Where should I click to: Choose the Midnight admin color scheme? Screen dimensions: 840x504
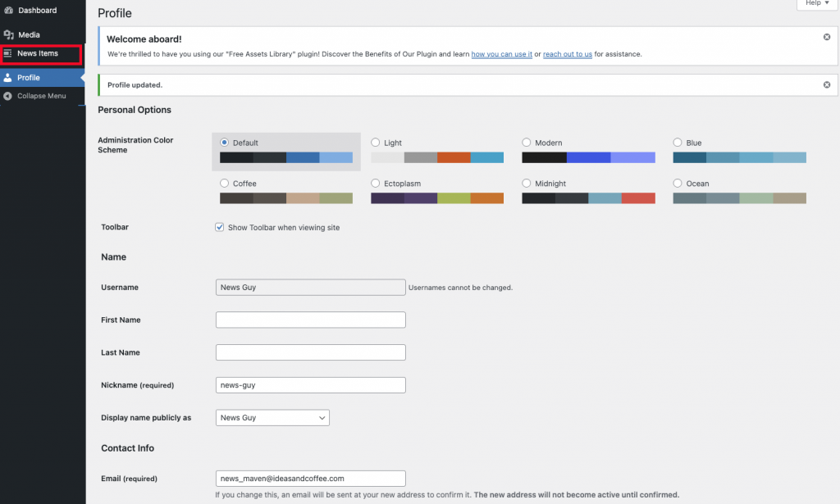point(527,184)
